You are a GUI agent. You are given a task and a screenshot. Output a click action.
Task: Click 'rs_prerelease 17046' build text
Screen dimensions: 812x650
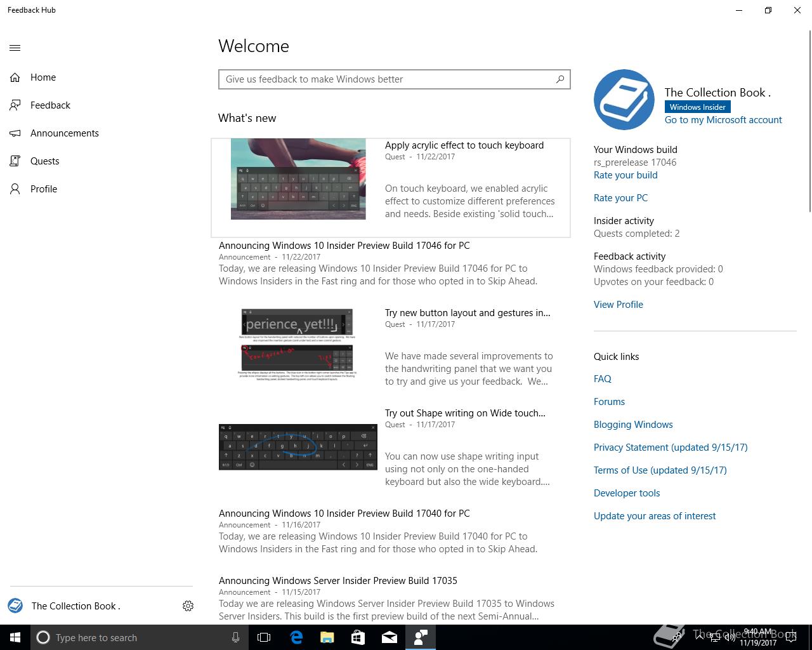(635, 162)
